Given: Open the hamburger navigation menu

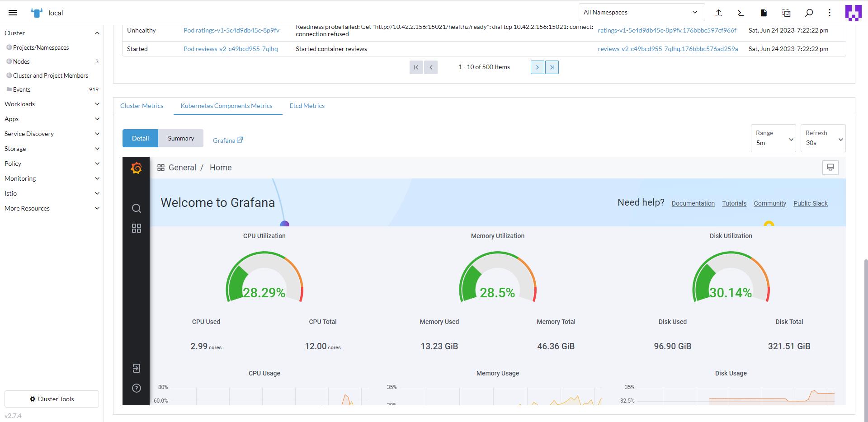Looking at the screenshot, I should pyautogui.click(x=13, y=13).
